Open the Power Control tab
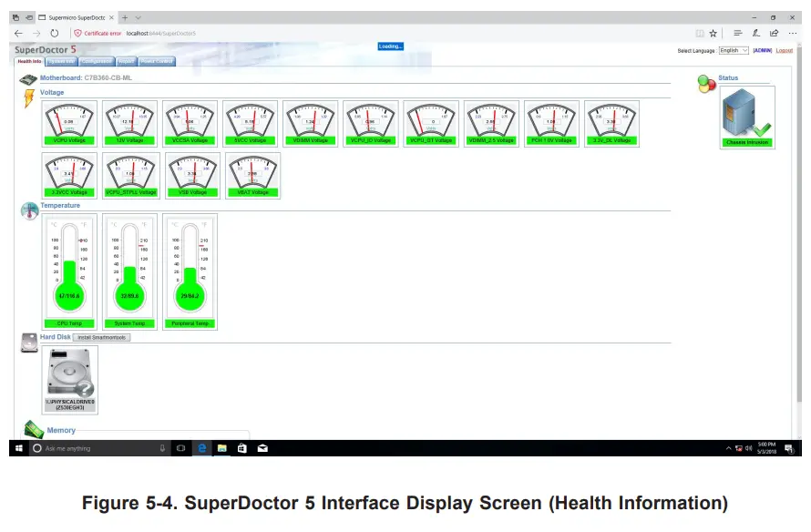This screenshot has width=811, height=532. (157, 62)
